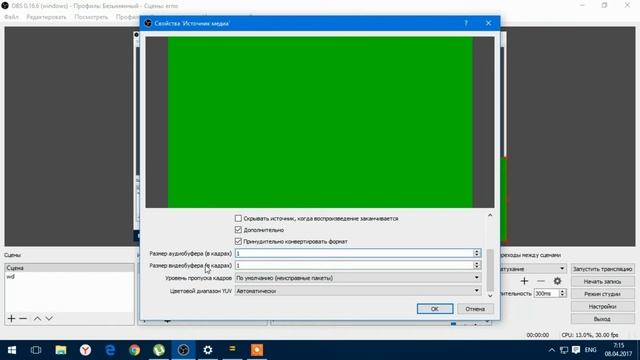The image size is (640, 360).
Task: Open 'Цветовой диапазон YUV' dropdown
Action: click(358, 291)
